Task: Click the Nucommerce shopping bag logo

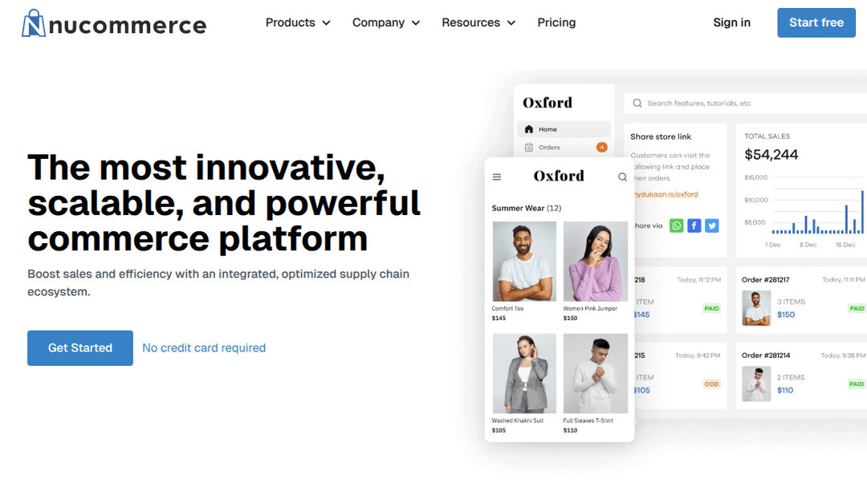Action: point(34,23)
